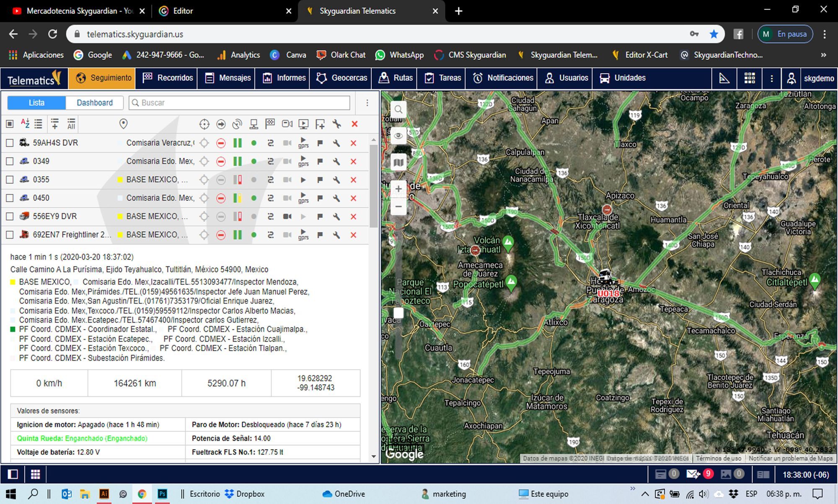Toggle the map visibility eye icon

(x=398, y=136)
